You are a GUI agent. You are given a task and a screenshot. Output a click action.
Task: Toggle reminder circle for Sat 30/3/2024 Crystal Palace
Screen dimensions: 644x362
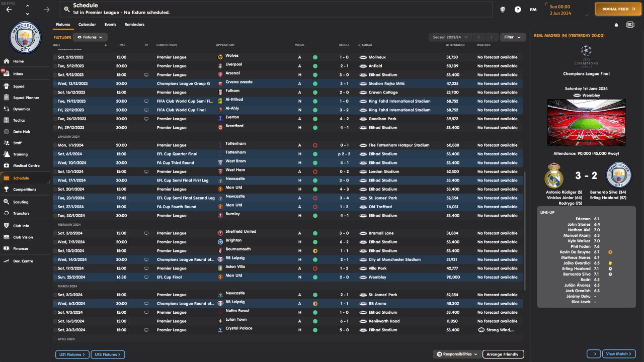pos(56,330)
